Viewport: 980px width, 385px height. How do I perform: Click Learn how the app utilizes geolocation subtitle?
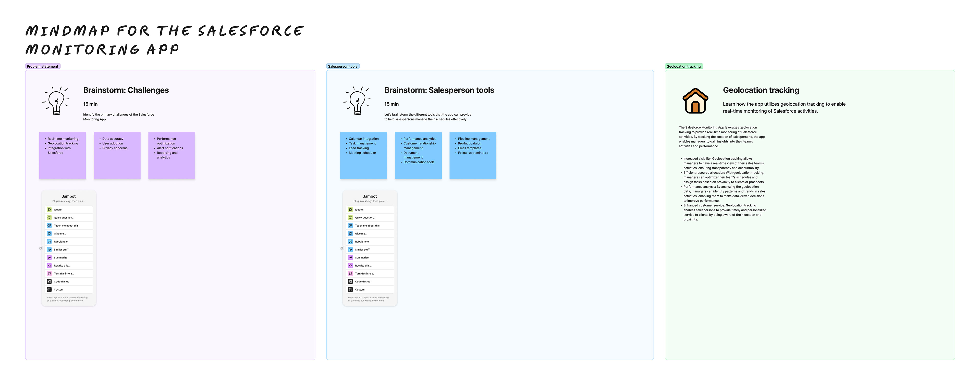coord(784,108)
